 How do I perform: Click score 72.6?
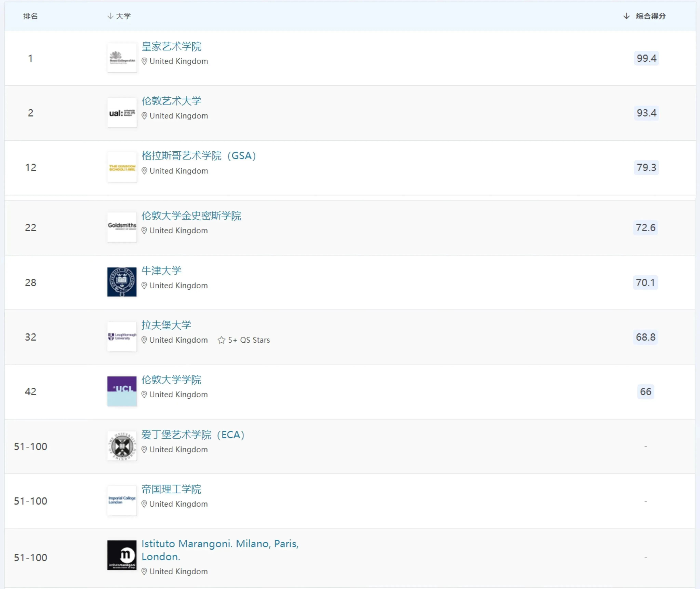[646, 227]
